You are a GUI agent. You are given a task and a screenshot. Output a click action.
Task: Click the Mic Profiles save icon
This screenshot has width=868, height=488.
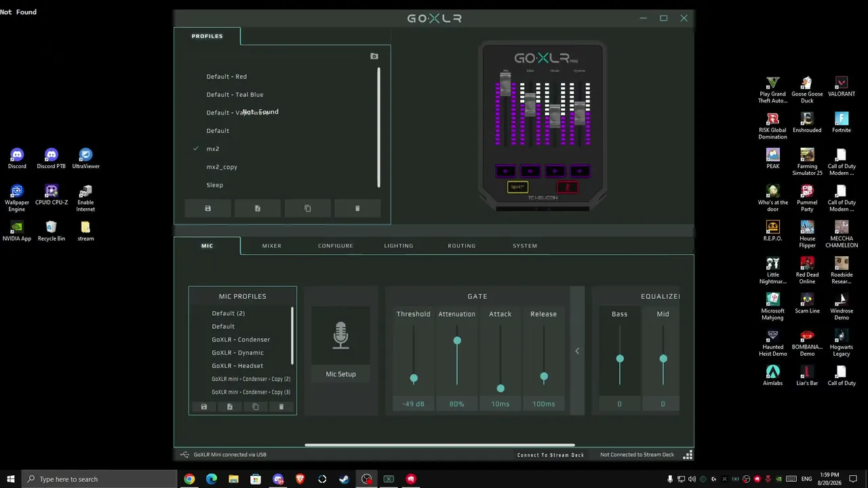(203, 407)
